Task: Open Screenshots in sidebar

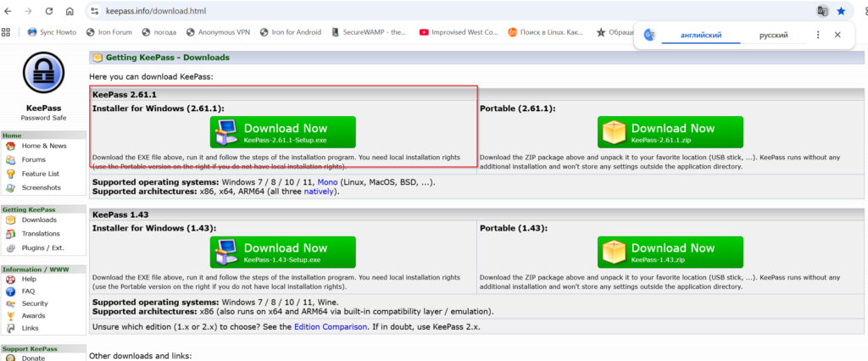Action: pos(42,187)
